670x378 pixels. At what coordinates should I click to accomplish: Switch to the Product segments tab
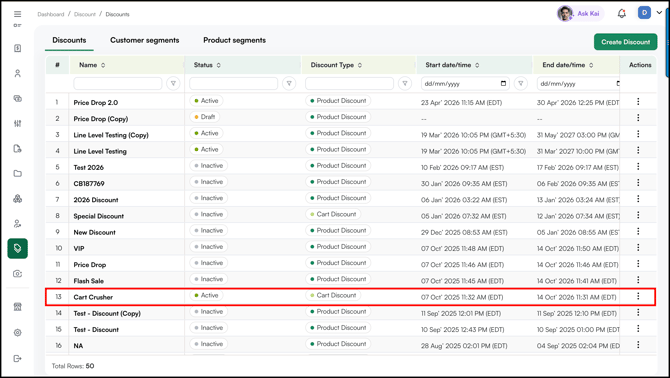click(x=234, y=40)
